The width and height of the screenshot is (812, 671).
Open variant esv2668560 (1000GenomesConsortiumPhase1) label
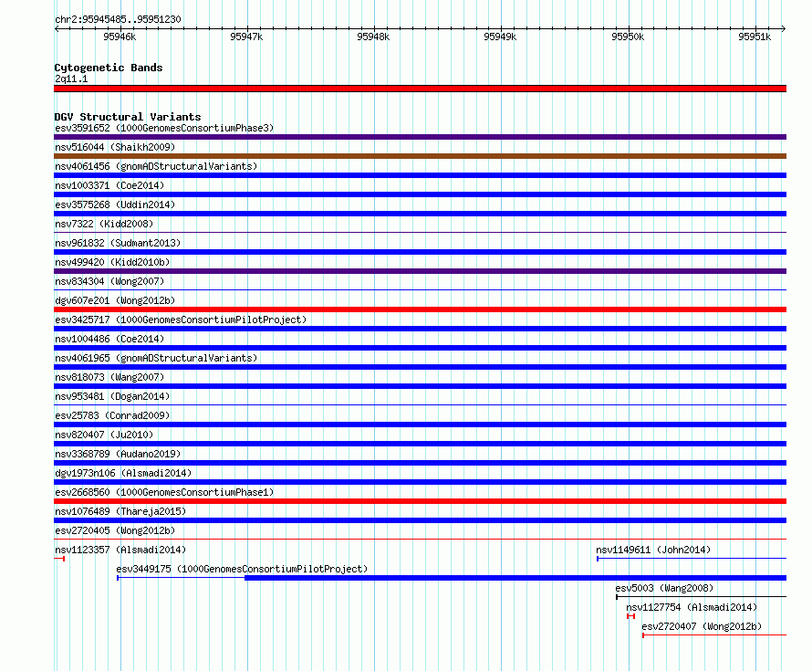[164, 492]
